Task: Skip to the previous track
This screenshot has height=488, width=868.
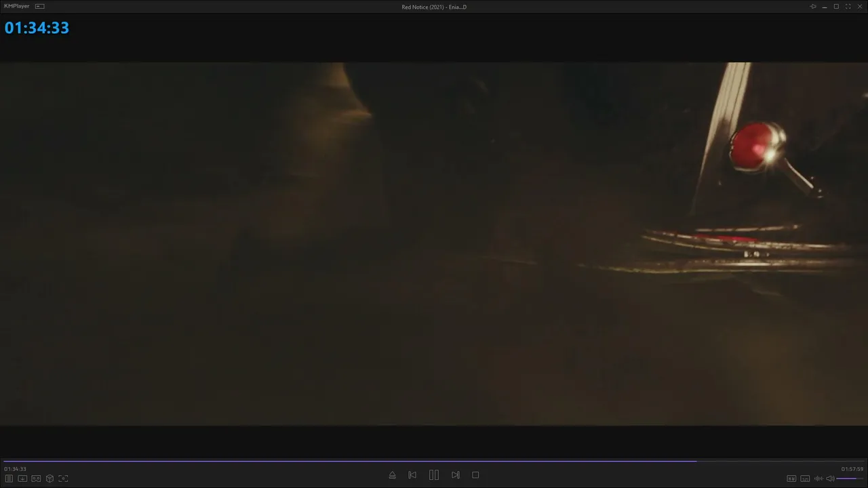Action: pyautogui.click(x=412, y=475)
